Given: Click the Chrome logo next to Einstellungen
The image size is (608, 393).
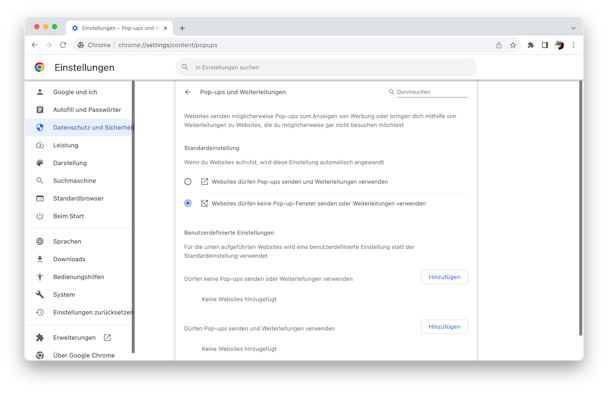Looking at the screenshot, I should point(40,67).
